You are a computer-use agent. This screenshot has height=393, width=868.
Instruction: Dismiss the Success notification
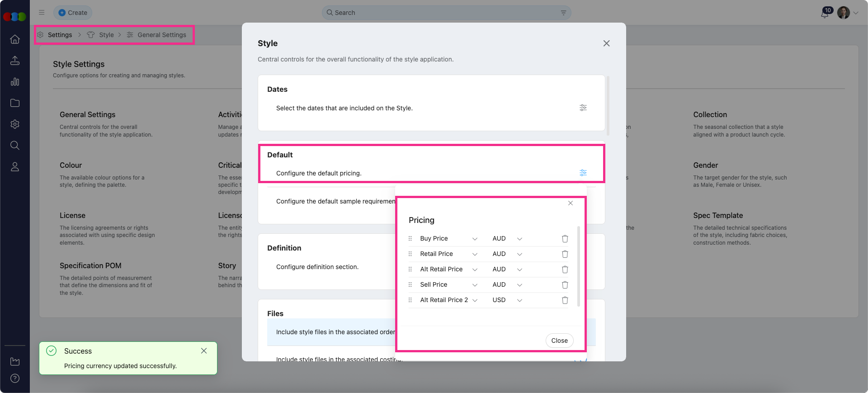tap(204, 351)
